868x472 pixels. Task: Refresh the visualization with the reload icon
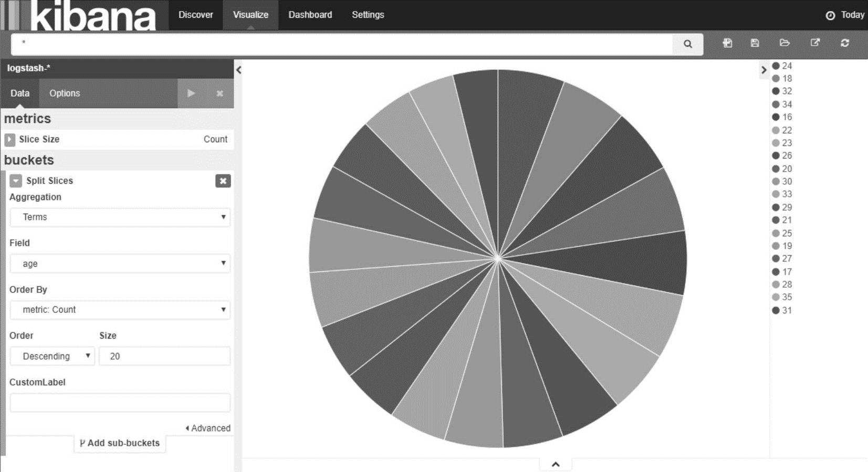pyautogui.click(x=845, y=43)
